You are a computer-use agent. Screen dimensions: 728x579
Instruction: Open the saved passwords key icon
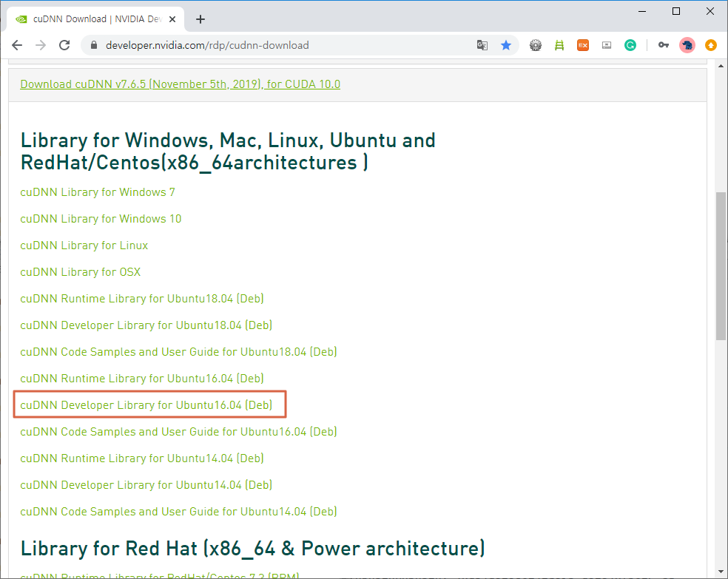click(664, 45)
